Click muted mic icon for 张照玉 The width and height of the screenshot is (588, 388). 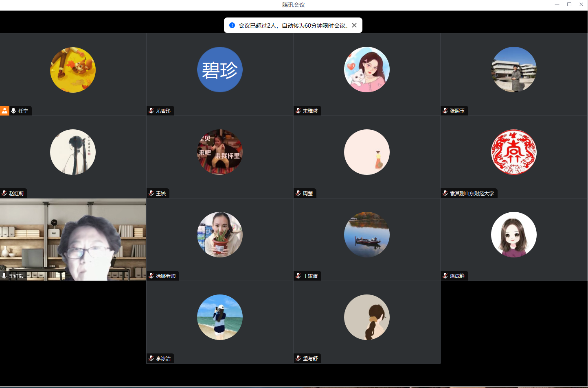click(x=445, y=111)
